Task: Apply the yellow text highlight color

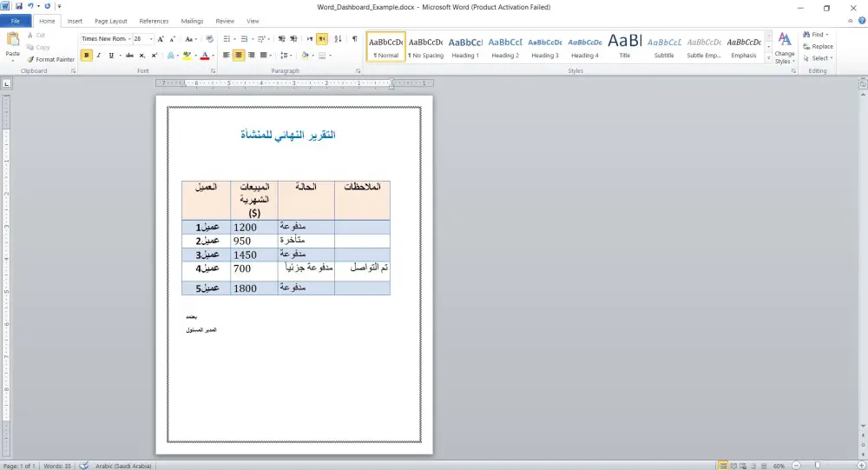Action: pos(187,56)
